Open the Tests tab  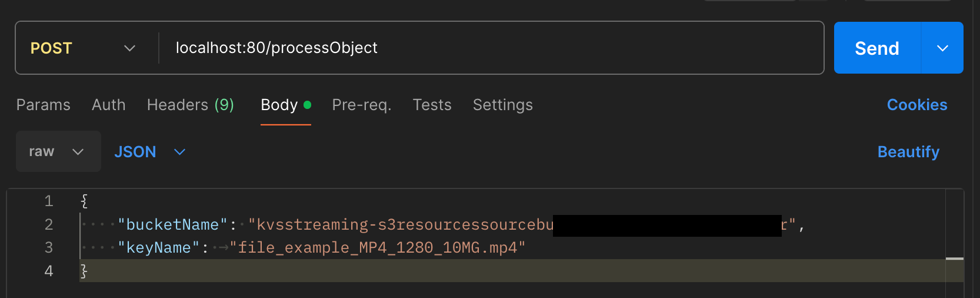click(432, 105)
